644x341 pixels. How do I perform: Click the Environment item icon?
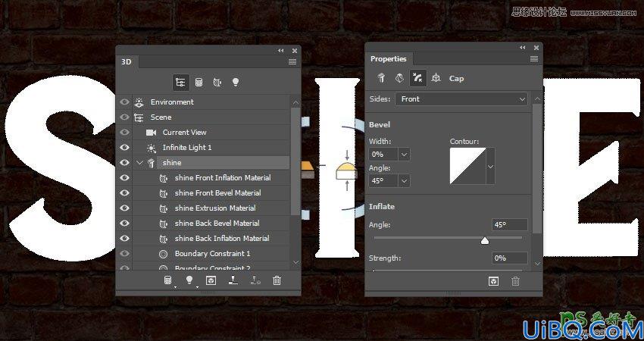[x=139, y=102]
